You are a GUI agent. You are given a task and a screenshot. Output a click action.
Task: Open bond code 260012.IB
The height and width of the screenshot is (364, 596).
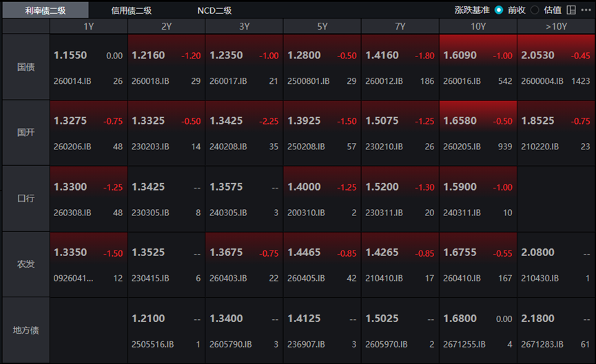coord(384,81)
